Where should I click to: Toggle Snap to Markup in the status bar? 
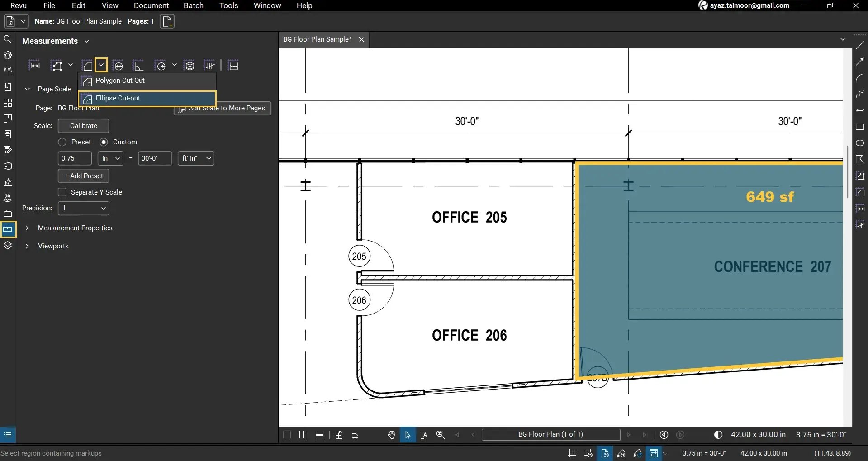621,453
